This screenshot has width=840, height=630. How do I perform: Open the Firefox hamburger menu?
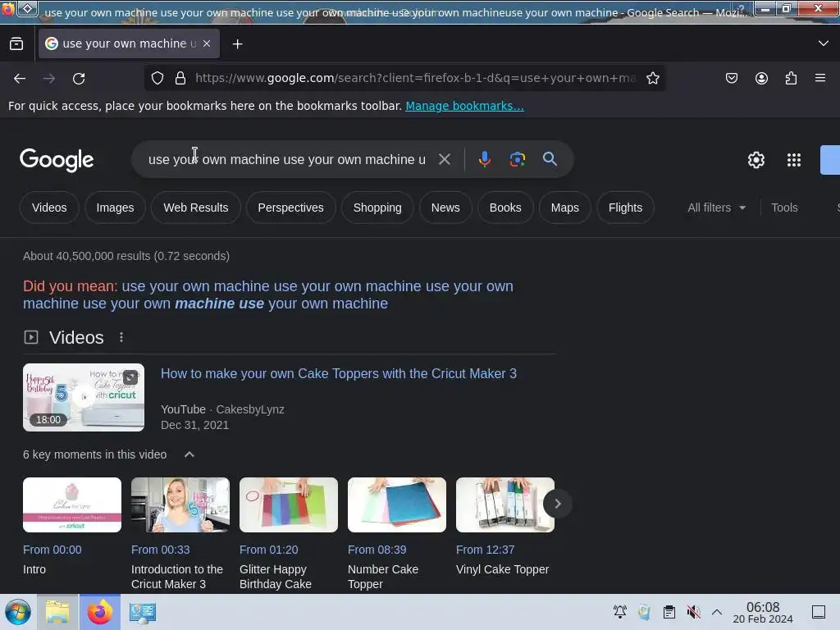point(820,78)
